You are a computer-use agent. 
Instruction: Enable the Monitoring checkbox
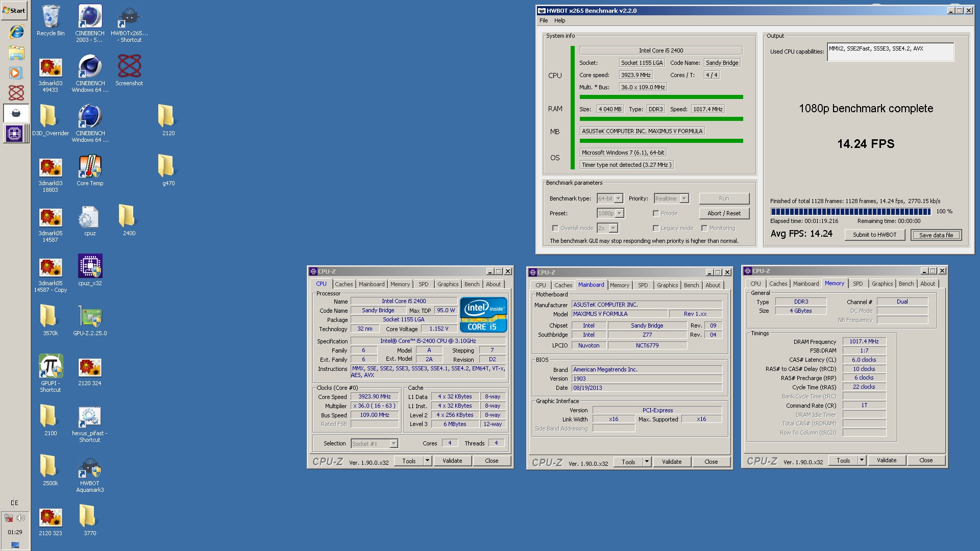pos(704,228)
